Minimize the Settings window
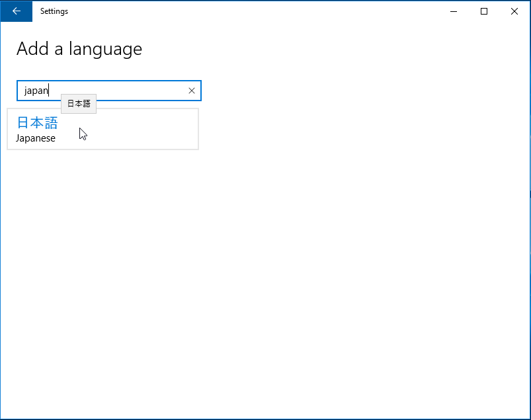Viewport: 531px width, 420px height. click(x=454, y=11)
